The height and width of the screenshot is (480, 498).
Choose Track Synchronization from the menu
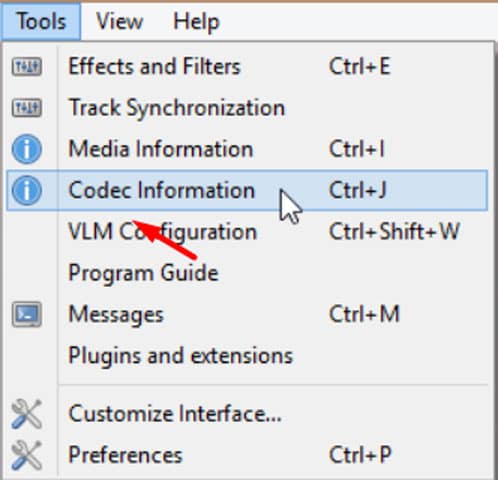[x=247, y=108]
